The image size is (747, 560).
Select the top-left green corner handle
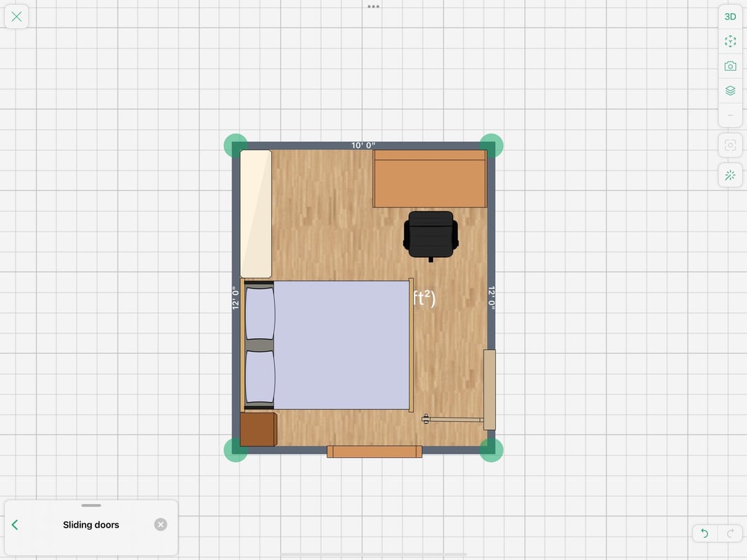point(236,146)
